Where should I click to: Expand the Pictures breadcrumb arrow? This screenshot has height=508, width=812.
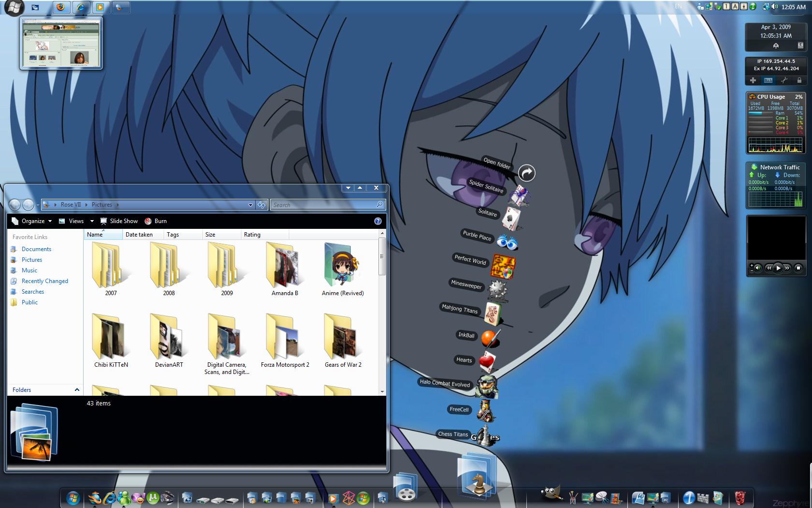tap(117, 205)
